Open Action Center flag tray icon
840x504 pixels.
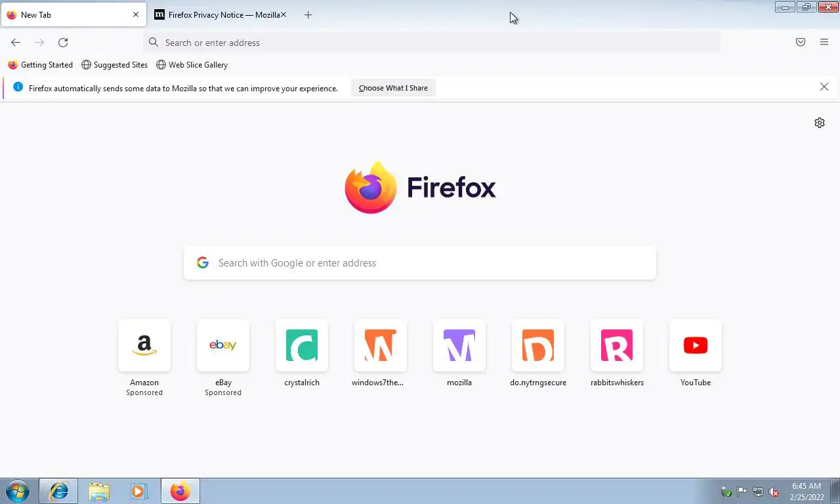pyautogui.click(x=742, y=492)
